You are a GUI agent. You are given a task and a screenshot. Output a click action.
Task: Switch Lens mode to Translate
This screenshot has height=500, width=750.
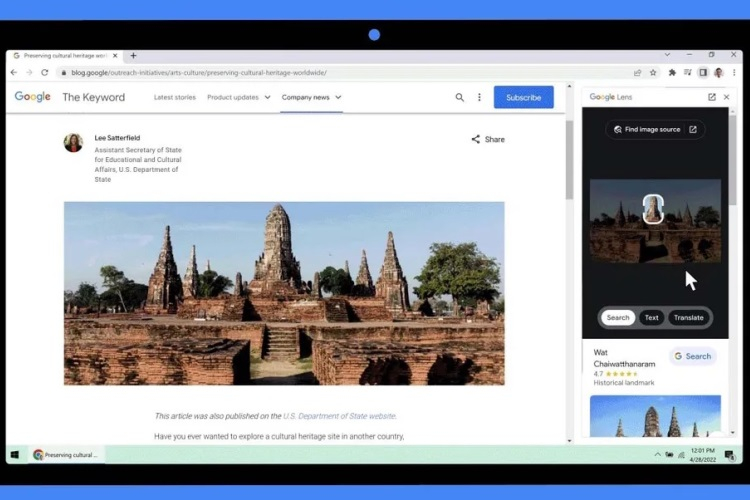[x=688, y=318]
